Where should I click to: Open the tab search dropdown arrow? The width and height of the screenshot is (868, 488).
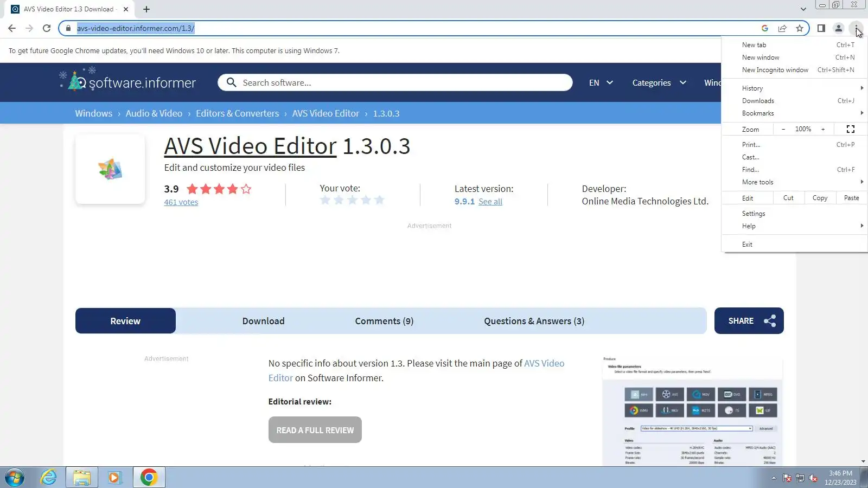803,9
